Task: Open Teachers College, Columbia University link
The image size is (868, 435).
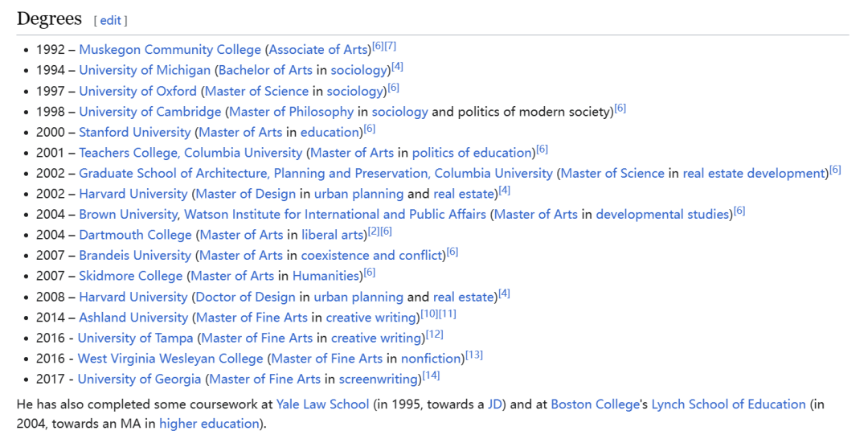Action: pyautogui.click(x=190, y=153)
